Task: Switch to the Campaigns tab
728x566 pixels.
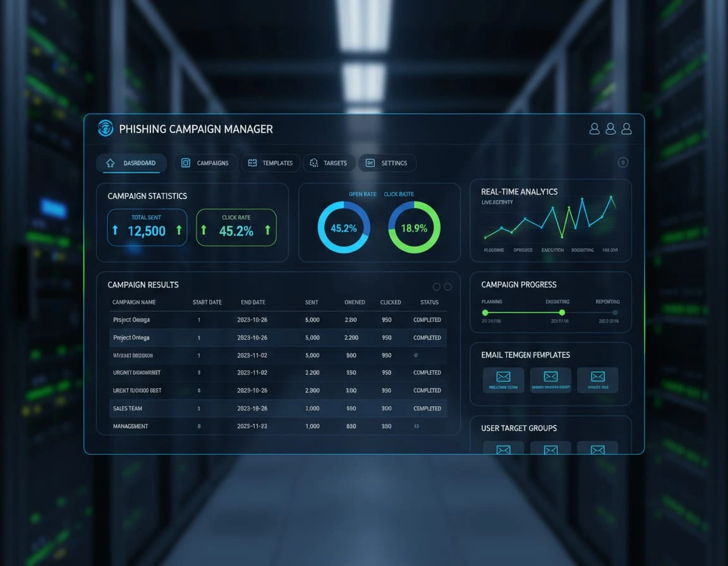Action: point(205,162)
